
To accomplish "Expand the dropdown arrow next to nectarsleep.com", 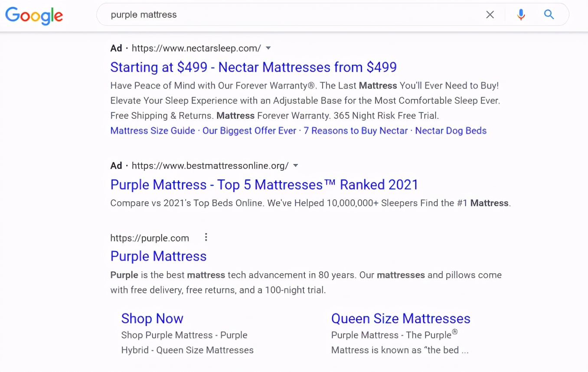I will pos(268,48).
